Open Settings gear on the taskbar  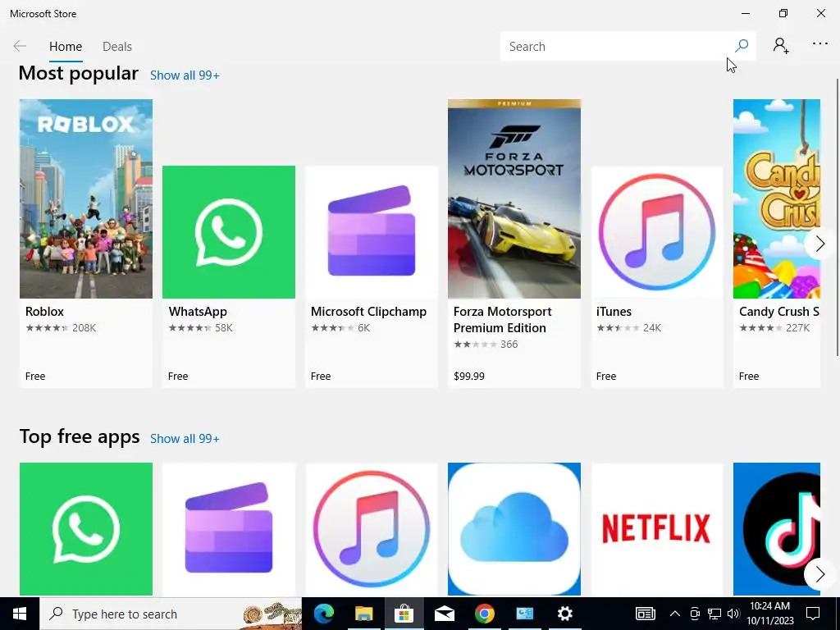(564, 614)
